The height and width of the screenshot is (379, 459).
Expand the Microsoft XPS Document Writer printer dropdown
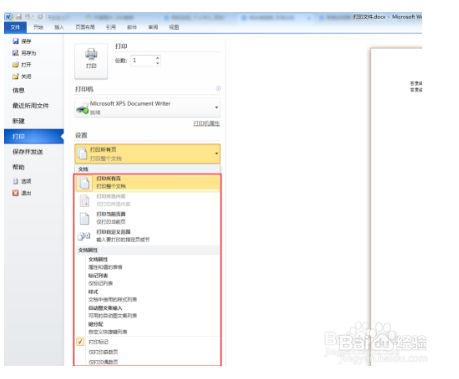(217, 107)
